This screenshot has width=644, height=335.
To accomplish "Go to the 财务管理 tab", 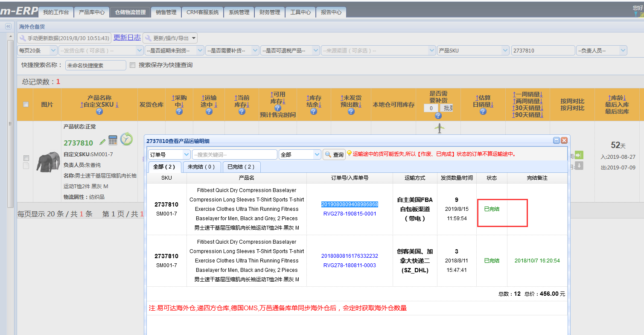I will point(270,12).
